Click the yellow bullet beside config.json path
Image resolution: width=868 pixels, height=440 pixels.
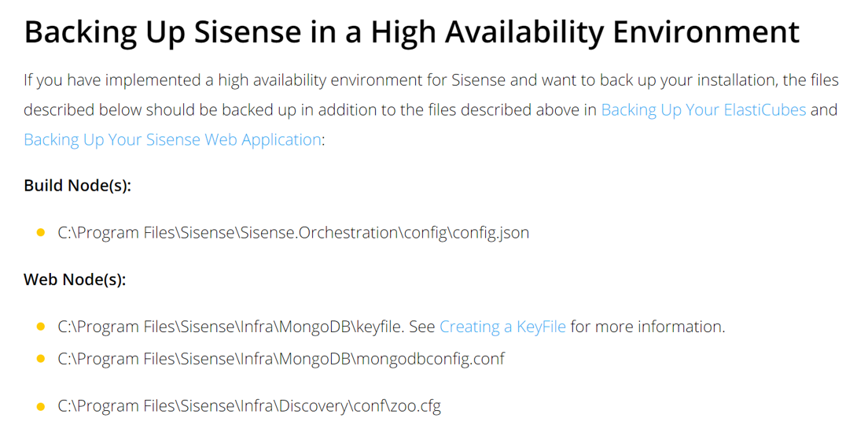tap(40, 233)
